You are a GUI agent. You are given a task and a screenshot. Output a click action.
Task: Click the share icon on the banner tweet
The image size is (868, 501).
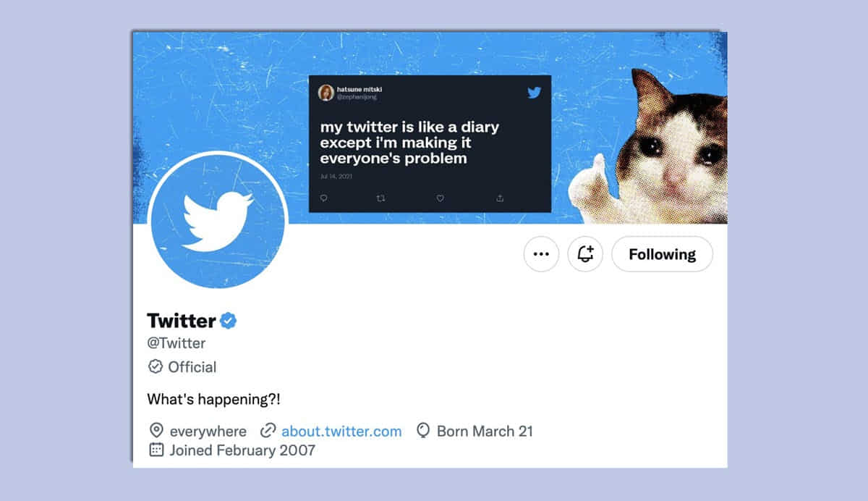point(498,198)
